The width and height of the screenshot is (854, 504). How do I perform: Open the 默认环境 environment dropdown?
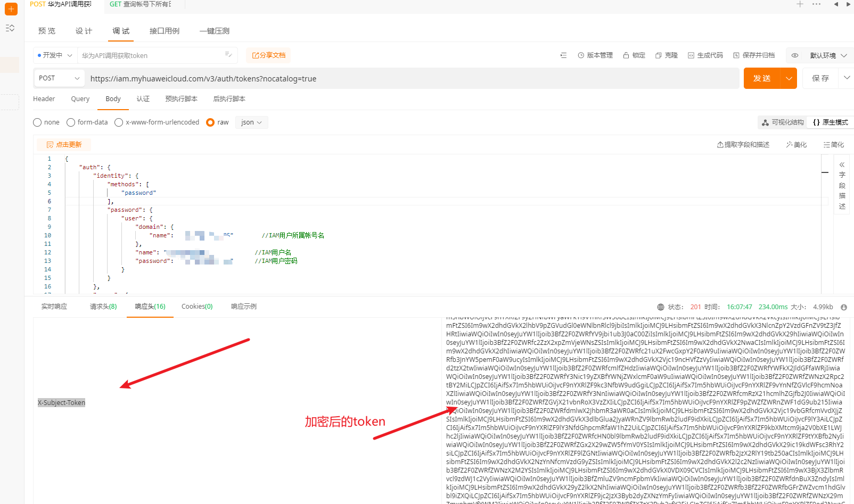(x=828, y=55)
